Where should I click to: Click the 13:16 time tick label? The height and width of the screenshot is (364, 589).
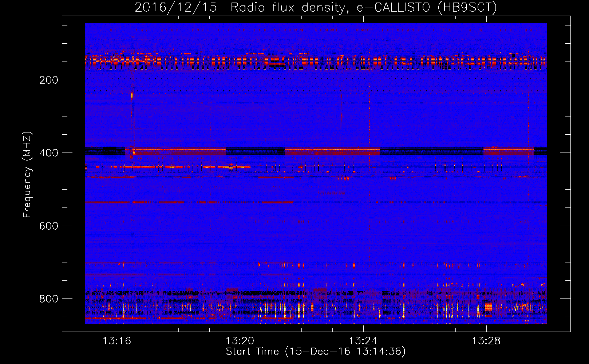(x=117, y=341)
